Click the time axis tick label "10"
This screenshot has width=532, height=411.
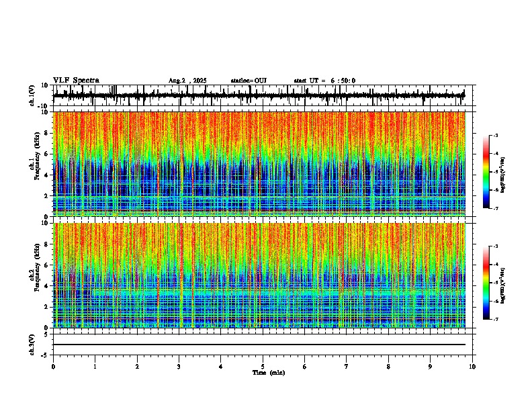coord(472,367)
